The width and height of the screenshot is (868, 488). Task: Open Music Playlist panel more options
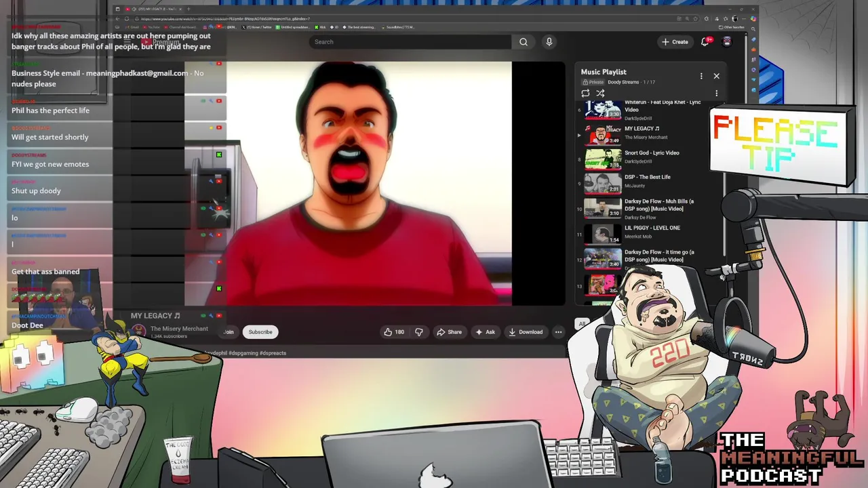coord(701,76)
